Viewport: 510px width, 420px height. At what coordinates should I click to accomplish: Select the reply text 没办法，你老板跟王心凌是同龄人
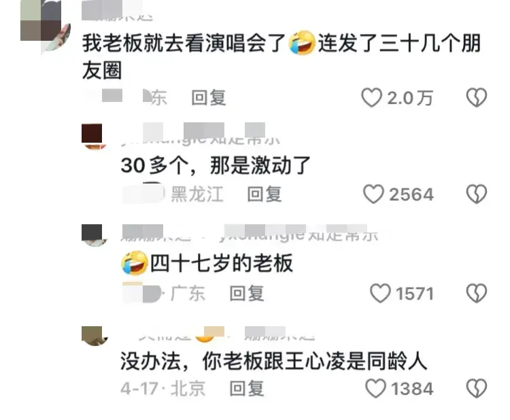273,361
